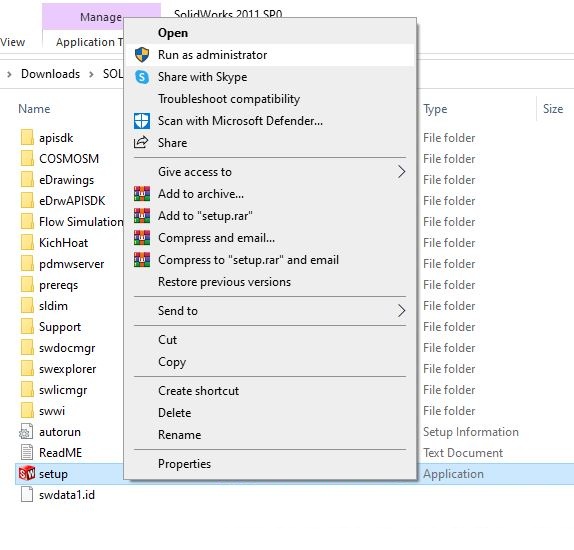Click the ReadME text document icon
This screenshot has height=550, width=574.
pyautogui.click(x=27, y=453)
